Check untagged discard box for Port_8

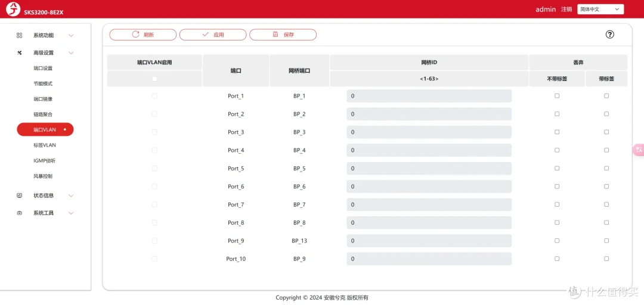557,222
